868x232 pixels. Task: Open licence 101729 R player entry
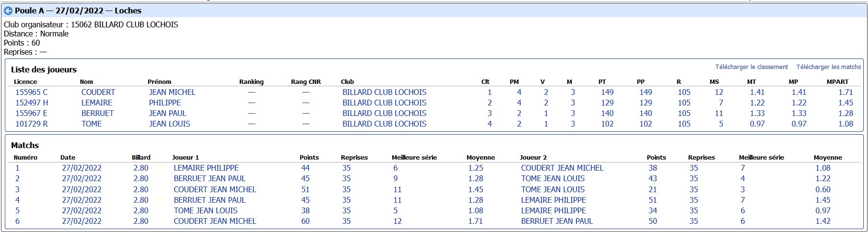[x=31, y=124]
